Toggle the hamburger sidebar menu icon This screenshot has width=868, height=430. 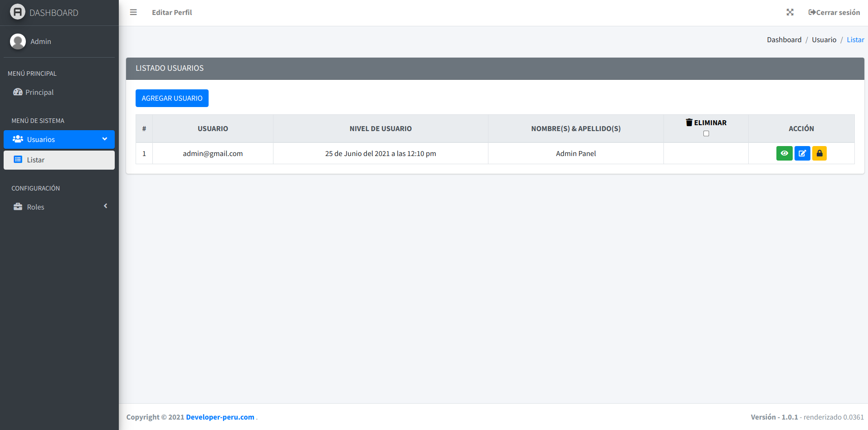[x=133, y=12]
